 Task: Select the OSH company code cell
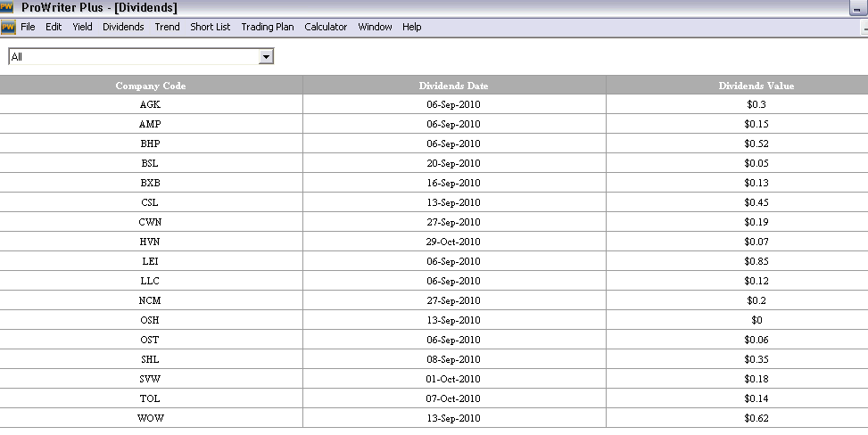[x=151, y=320]
